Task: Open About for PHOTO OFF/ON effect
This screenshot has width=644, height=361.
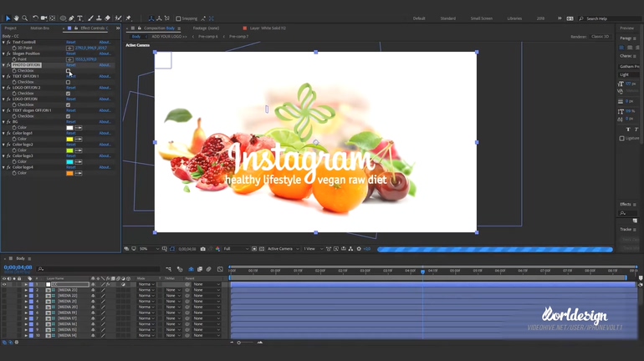Action: tap(105, 65)
